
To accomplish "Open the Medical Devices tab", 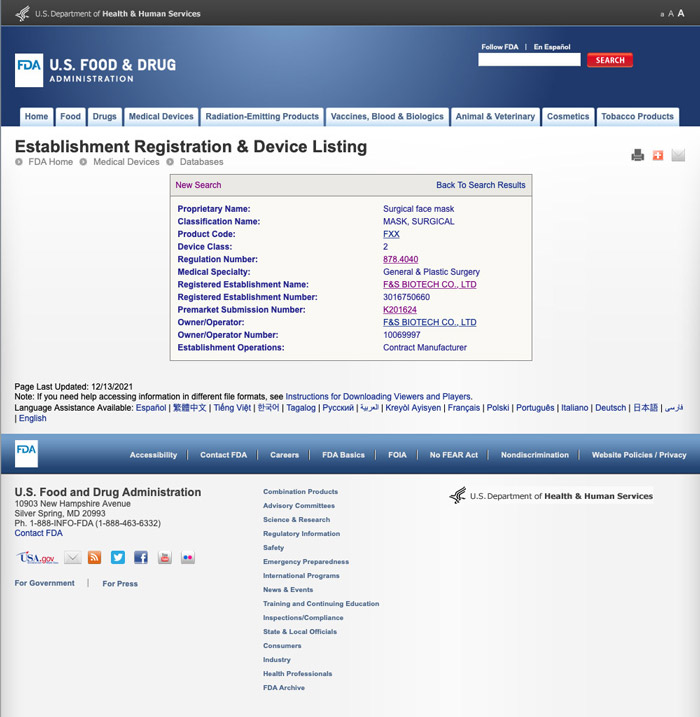I will (161, 117).
